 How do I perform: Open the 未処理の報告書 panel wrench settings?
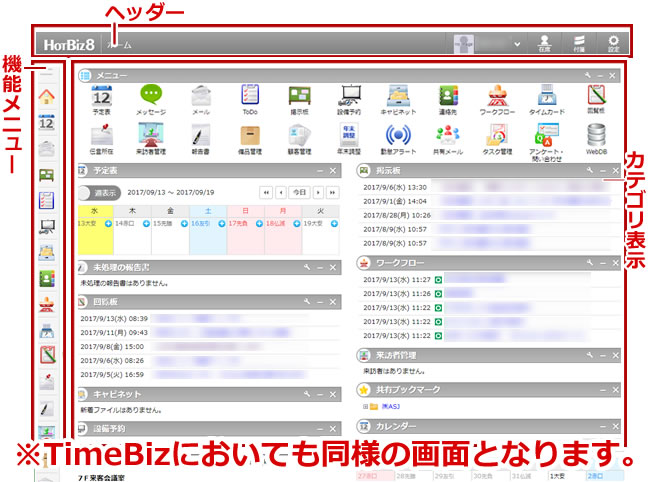(307, 267)
